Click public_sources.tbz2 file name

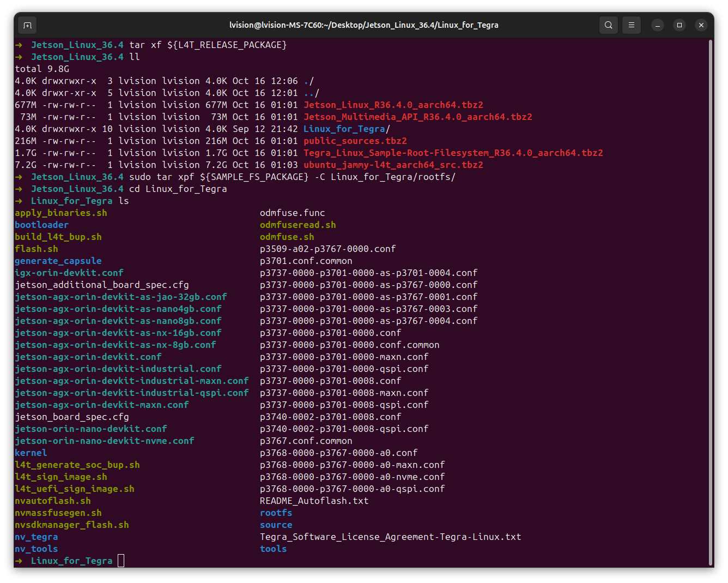point(355,141)
